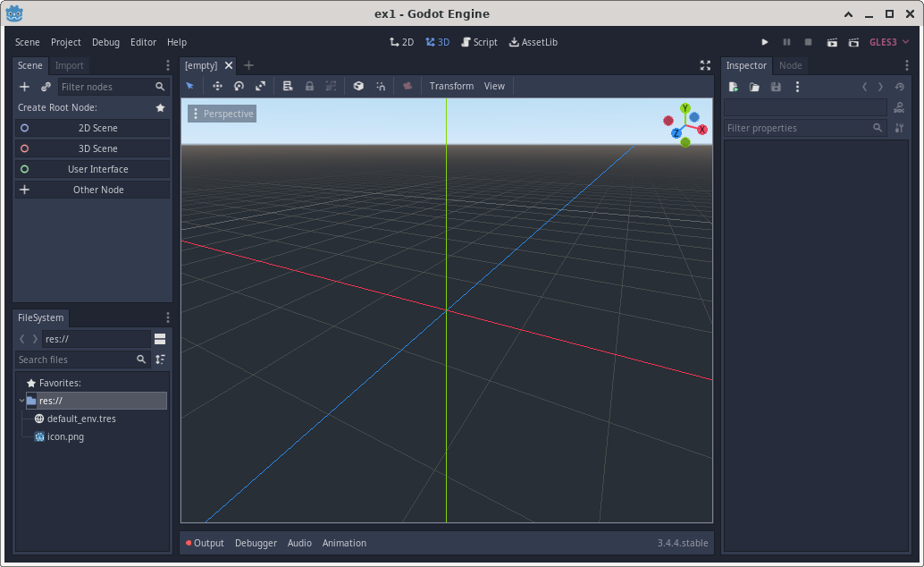924x567 pixels.
Task: Open Inspector object history
Action: click(x=899, y=87)
